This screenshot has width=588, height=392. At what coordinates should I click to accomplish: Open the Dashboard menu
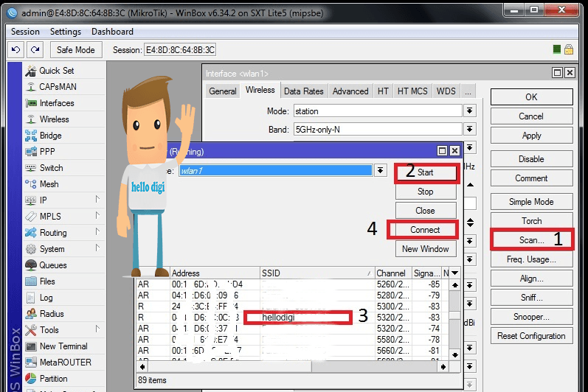click(112, 32)
